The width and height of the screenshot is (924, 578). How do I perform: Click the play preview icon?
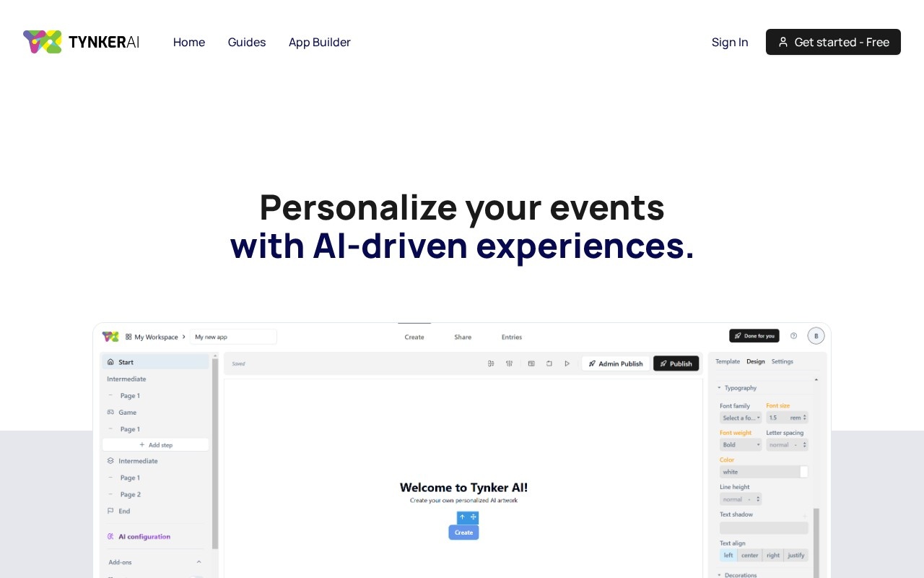pos(567,363)
